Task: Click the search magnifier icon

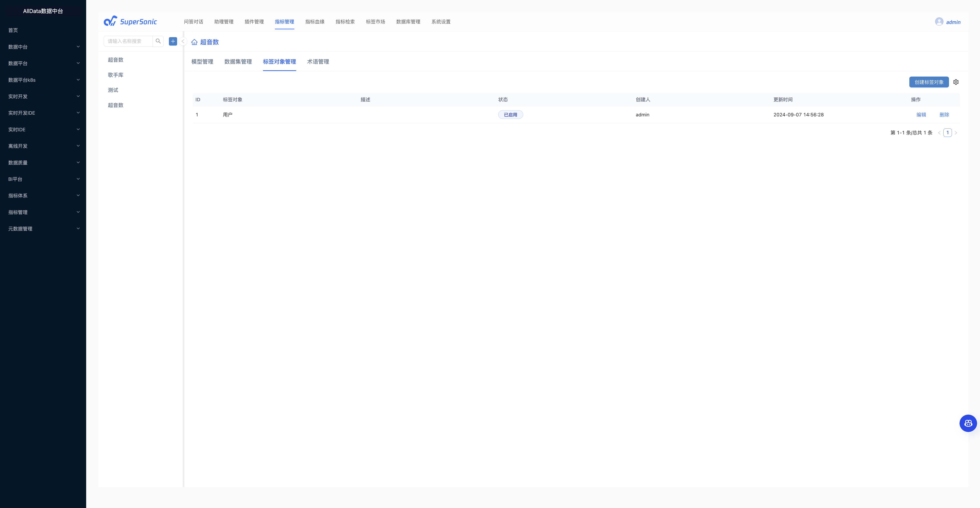Action: pyautogui.click(x=158, y=41)
